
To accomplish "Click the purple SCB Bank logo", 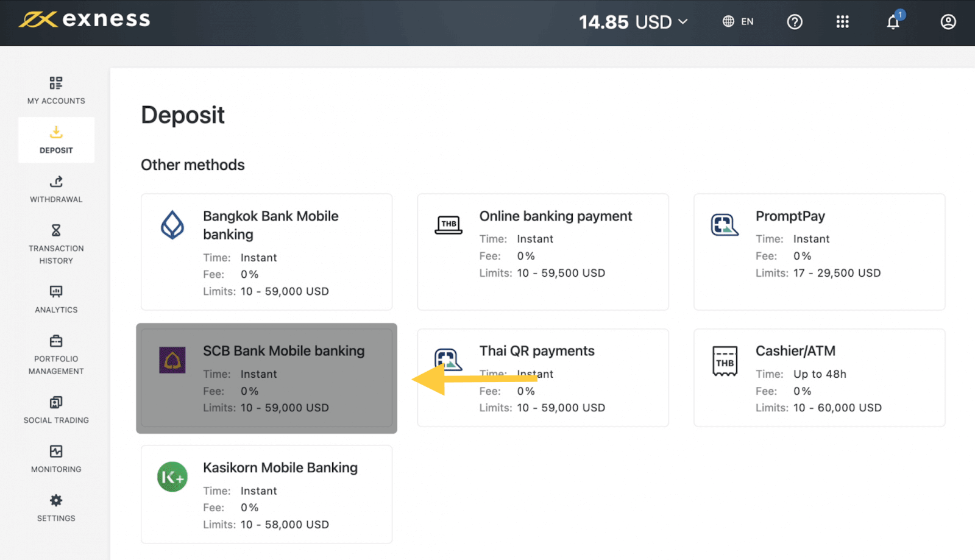I will tap(172, 360).
